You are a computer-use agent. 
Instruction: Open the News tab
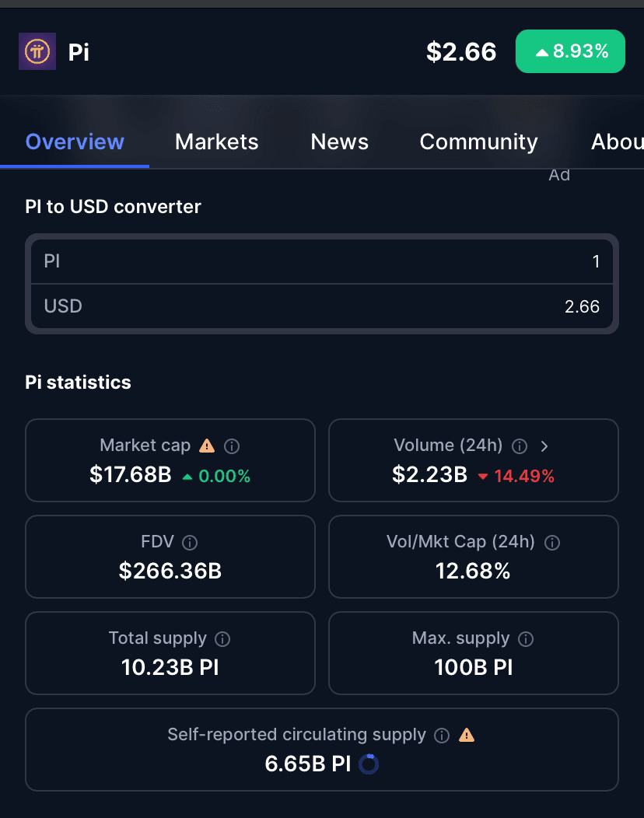click(x=340, y=142)
